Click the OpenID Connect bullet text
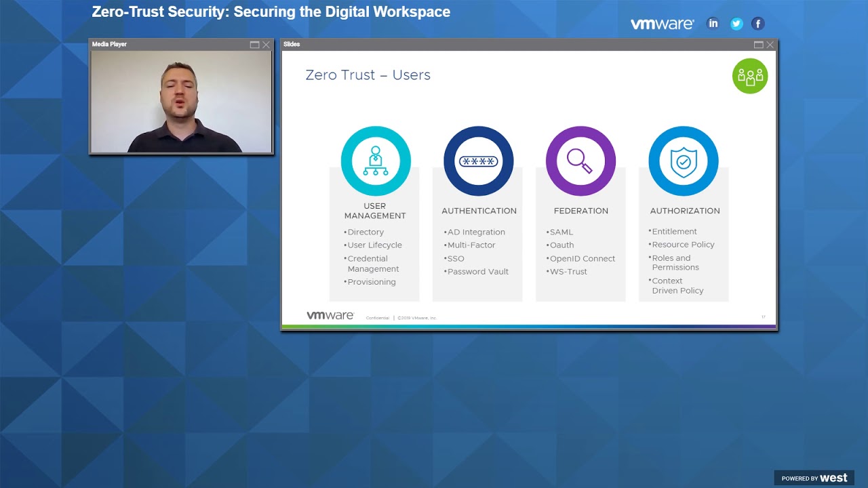The width and height of the screenshot is (868, 488). [582, 259]
